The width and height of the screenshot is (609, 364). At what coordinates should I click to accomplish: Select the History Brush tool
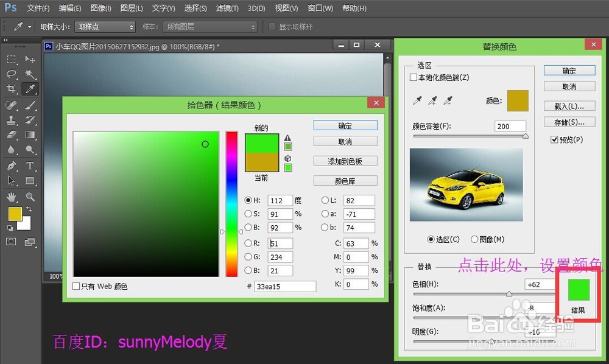click(30, 120)
